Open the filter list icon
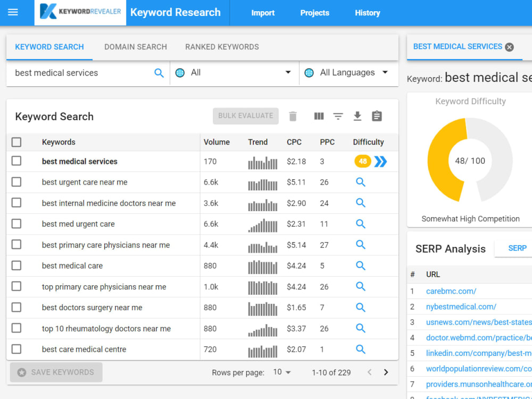This screenshot has width=532, height=399. (338, 117)
